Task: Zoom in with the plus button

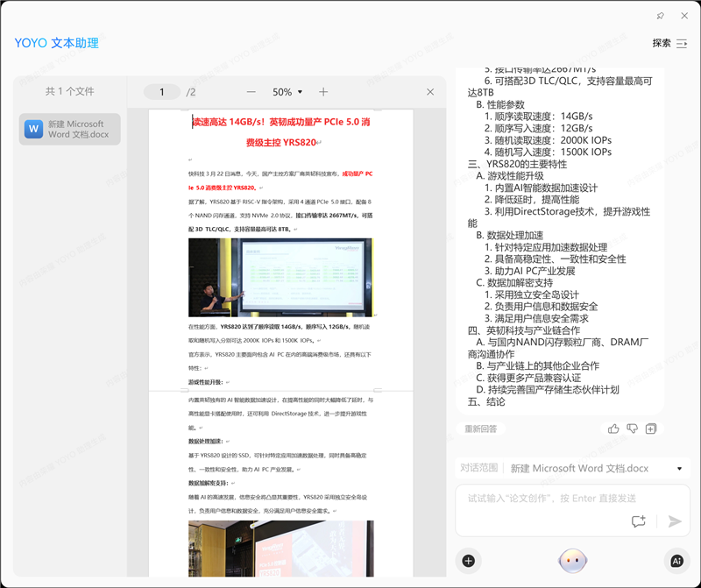Action: [x=323, y=92]
